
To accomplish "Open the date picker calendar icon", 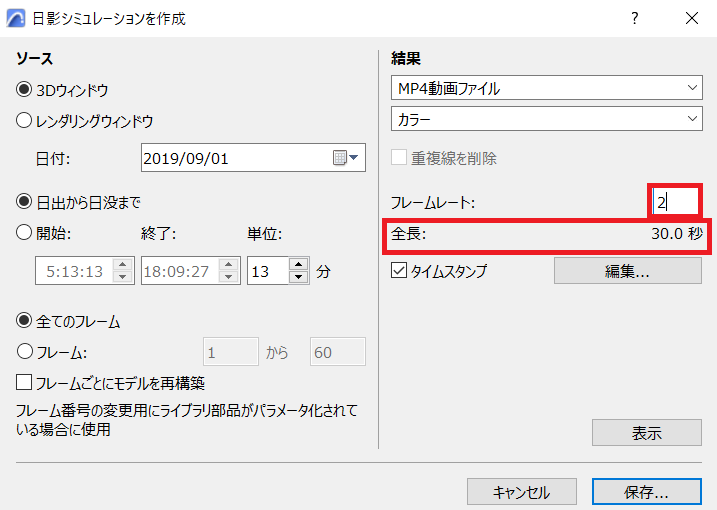I will click(345, 158).
